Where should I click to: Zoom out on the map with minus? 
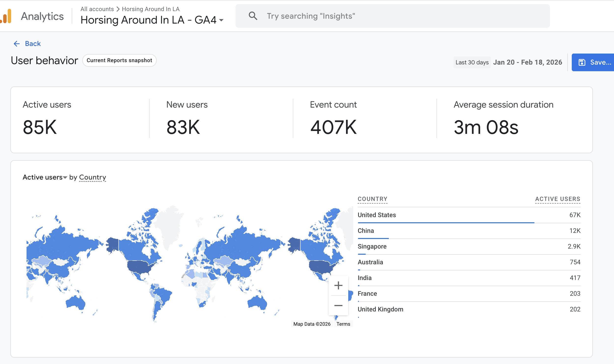338,306
